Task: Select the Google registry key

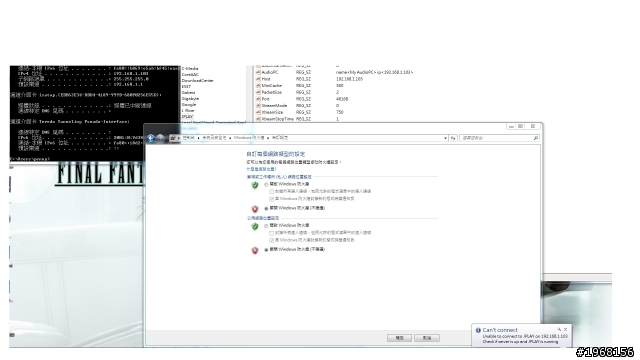Action: [189, 105]
